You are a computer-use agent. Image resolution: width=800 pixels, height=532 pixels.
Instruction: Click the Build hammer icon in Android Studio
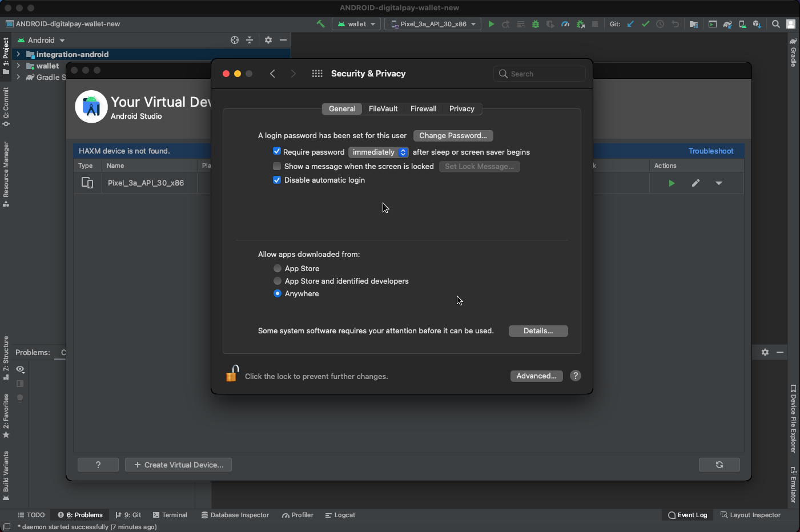[x=320, y=24]
